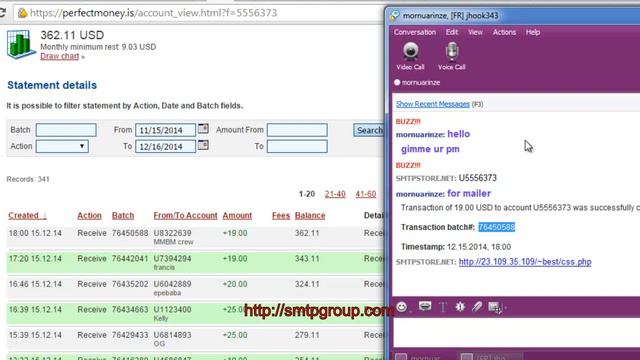Focus the Batch filter input field
Image resolution: width=640 pixels, height=360 pixels.
pyautogui.click(x=66, y=130)
